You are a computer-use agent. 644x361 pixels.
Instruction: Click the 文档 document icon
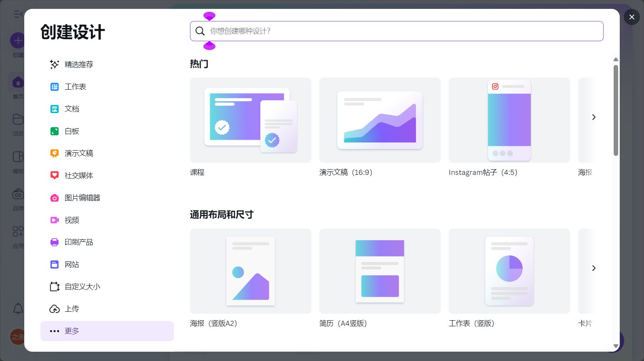(x=54, y=109)
